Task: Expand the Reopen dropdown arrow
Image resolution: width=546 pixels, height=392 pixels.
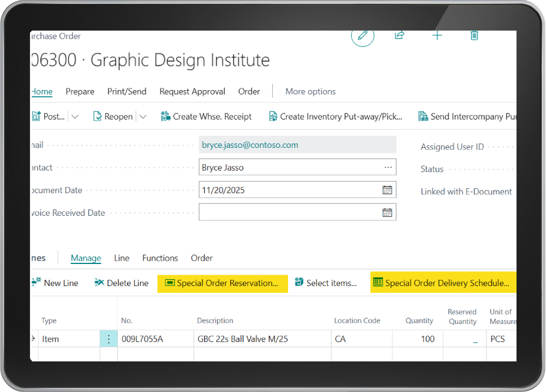Action: [x=143, y=117]
